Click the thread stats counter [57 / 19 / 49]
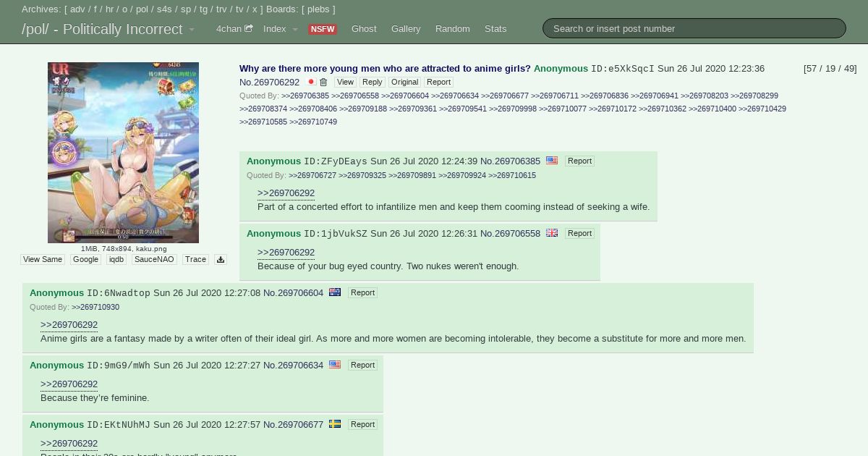 coord(830,69)
